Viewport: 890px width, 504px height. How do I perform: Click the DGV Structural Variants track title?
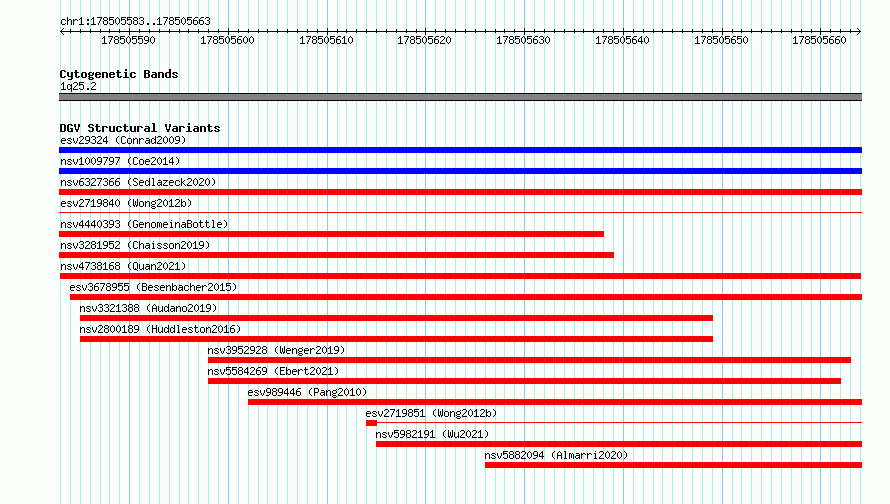click(140, 128)
